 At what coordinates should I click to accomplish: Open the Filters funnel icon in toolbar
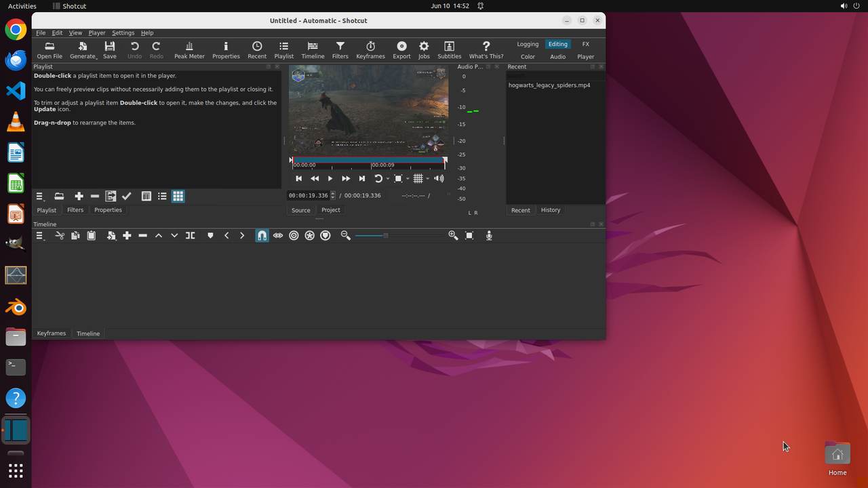click(x=340, y=50)
